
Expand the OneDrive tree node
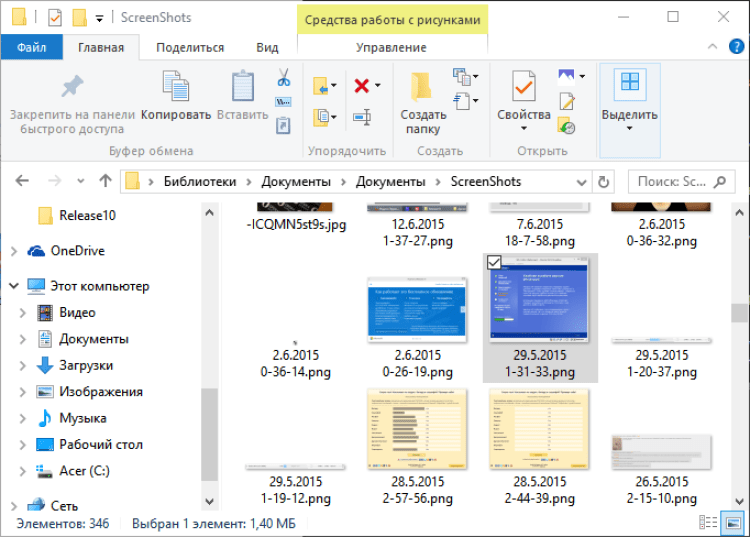pyautogui.click(x=14, y=251)
